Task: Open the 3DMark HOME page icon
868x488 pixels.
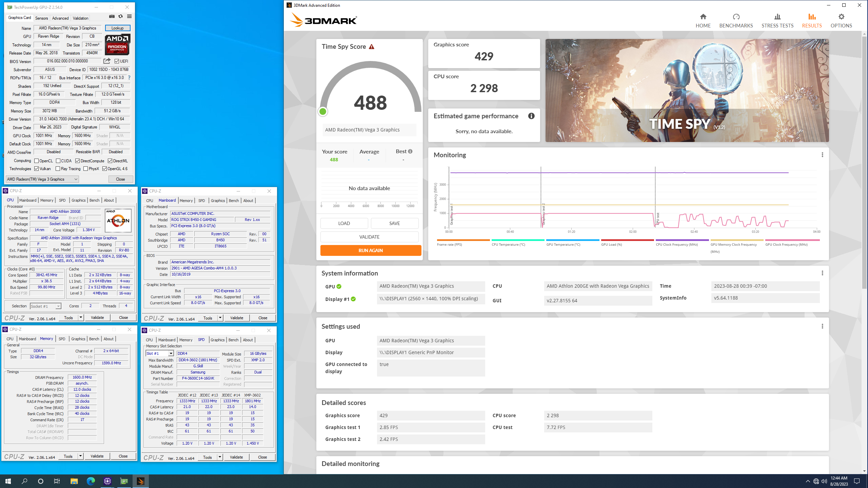Action: [703, 17]
